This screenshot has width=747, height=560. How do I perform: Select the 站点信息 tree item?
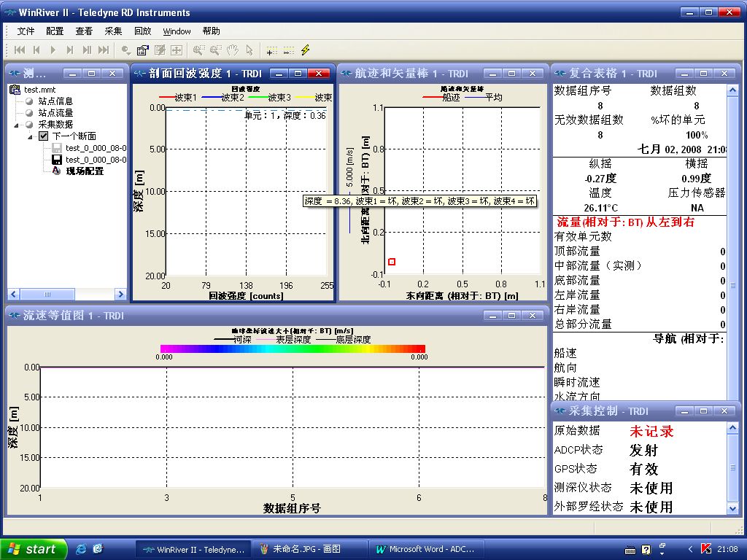coord(55,101)
